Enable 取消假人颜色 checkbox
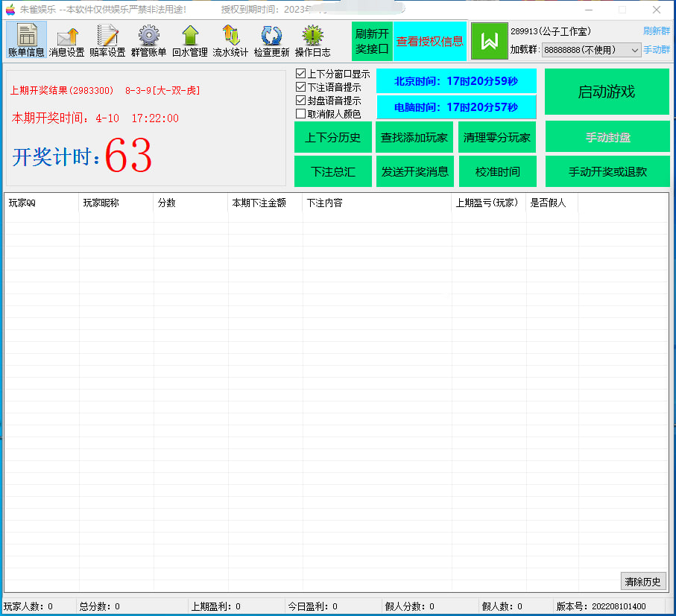This screenshot has height=616, width=676. [301, 114]
